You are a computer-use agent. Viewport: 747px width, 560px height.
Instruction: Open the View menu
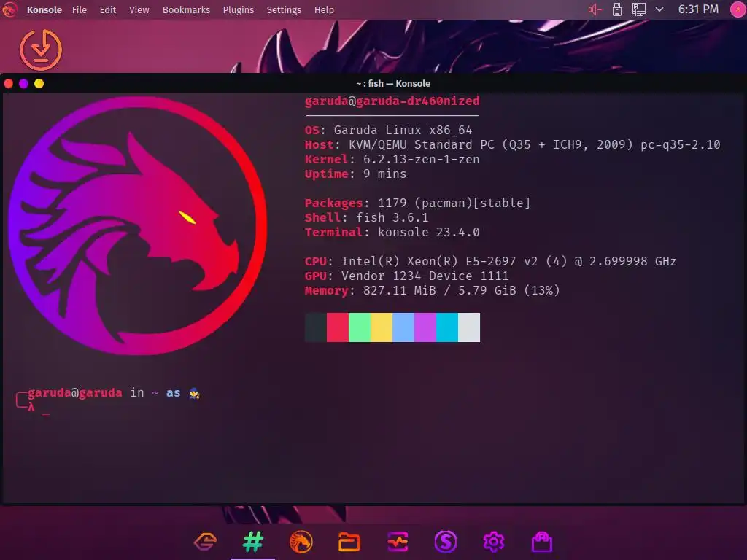(139, 10)
